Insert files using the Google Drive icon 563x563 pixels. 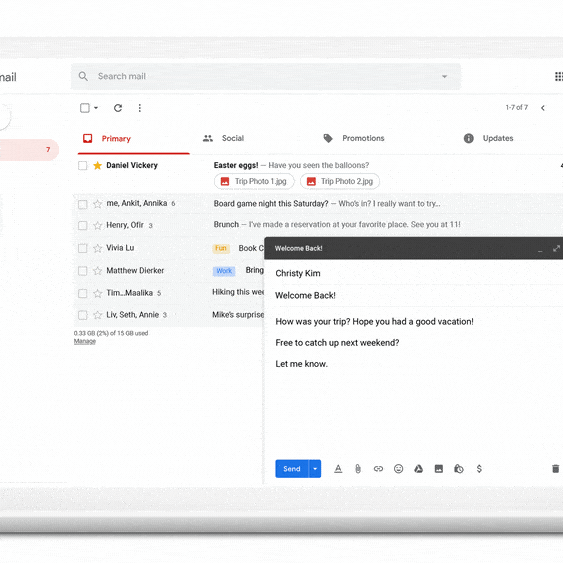tap(418, 469)
